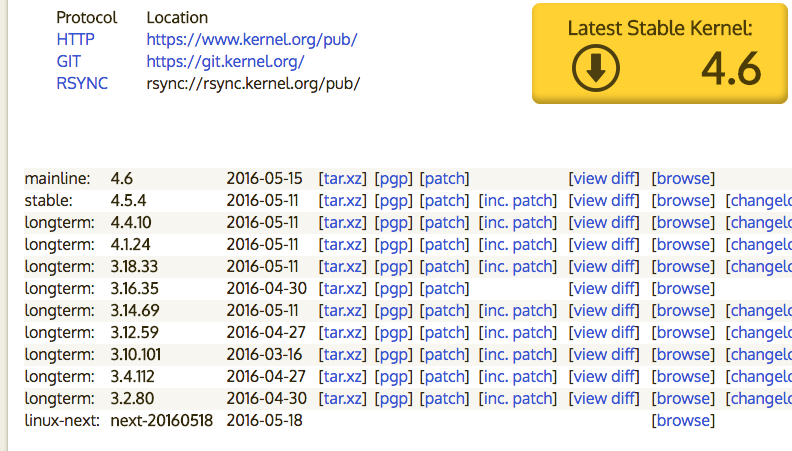Select the rsync://rsync.kernel.org/pub/ text
Image resolution: width=792 pixels, height=451 pixels.
[x=253, y=83]
